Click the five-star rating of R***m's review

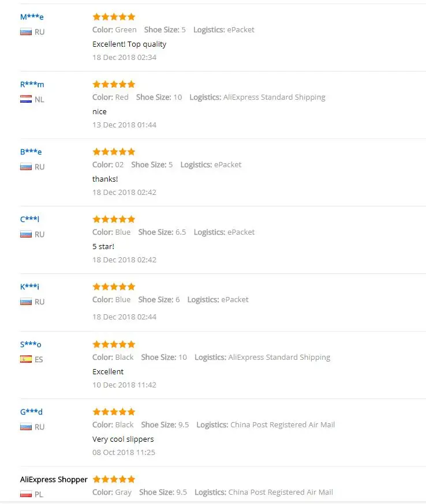(x=114, y=84)
